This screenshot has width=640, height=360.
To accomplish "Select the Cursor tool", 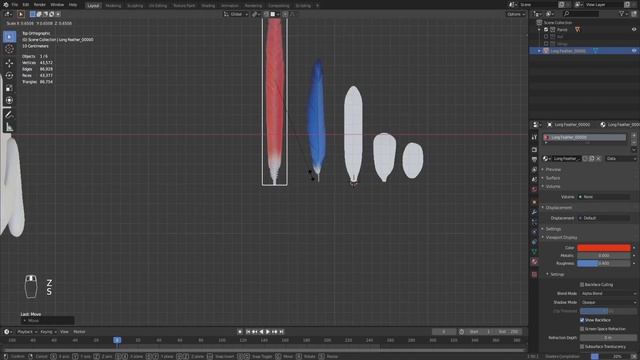I will (9, 49).
